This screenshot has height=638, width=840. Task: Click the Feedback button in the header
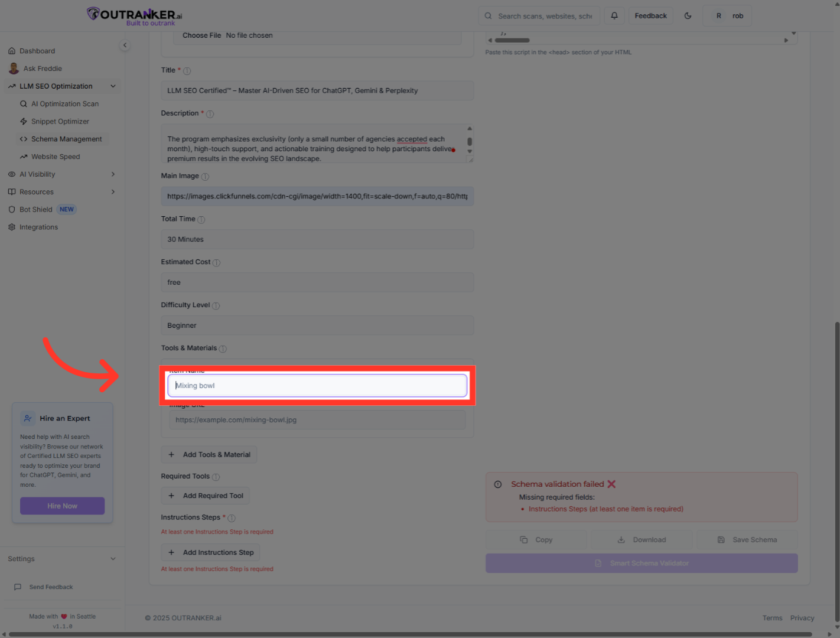[x=650, y=16]
